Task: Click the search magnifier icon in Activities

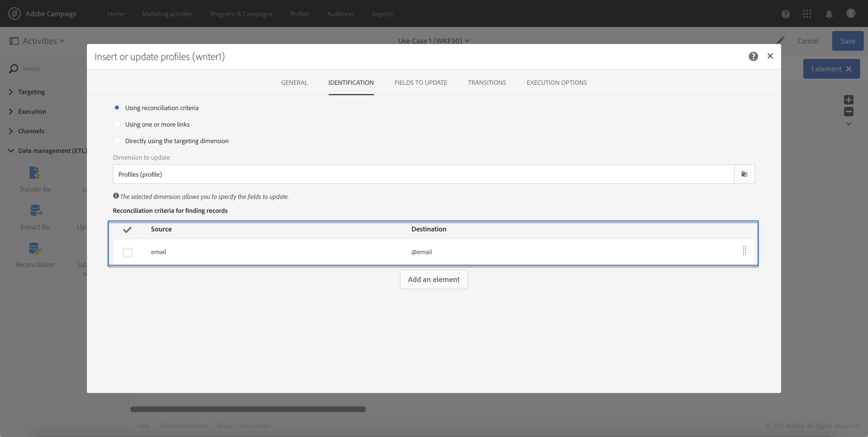Action: (13, 69)
